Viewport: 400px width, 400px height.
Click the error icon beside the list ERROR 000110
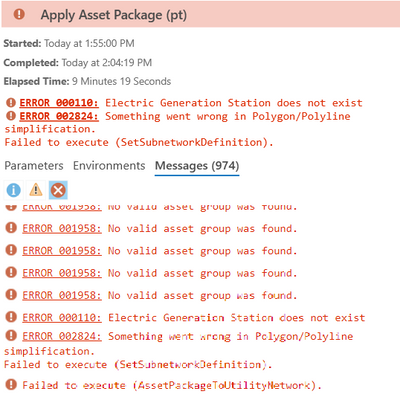click(x=11, y=317)
